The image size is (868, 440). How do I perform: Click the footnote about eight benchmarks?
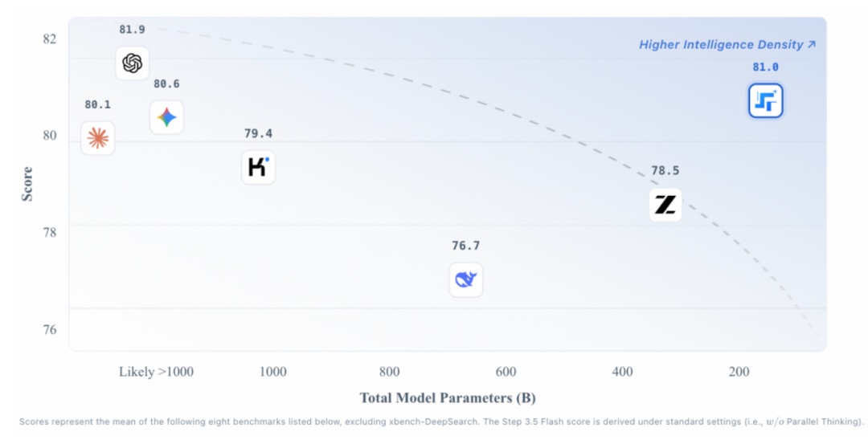point(440,422)
